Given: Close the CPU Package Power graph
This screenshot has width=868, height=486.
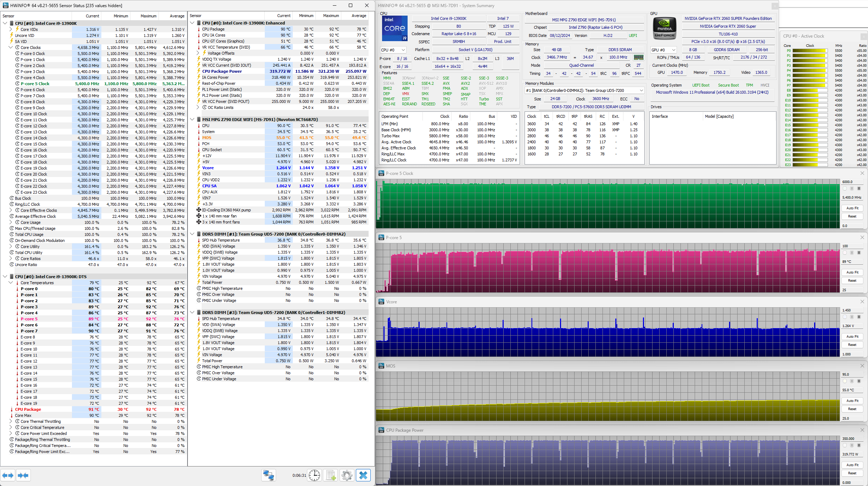Looking at the screenshot, I should click(x=862, y=430).
